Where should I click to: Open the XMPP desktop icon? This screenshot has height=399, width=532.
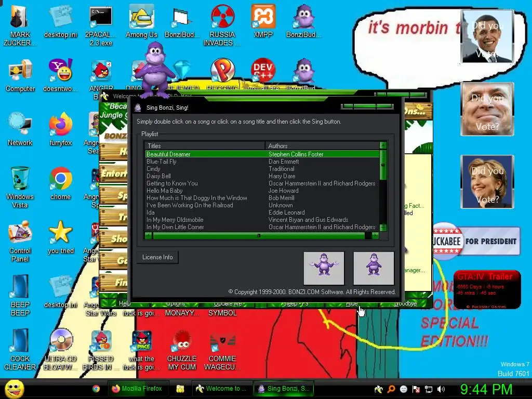coord(263,22)
